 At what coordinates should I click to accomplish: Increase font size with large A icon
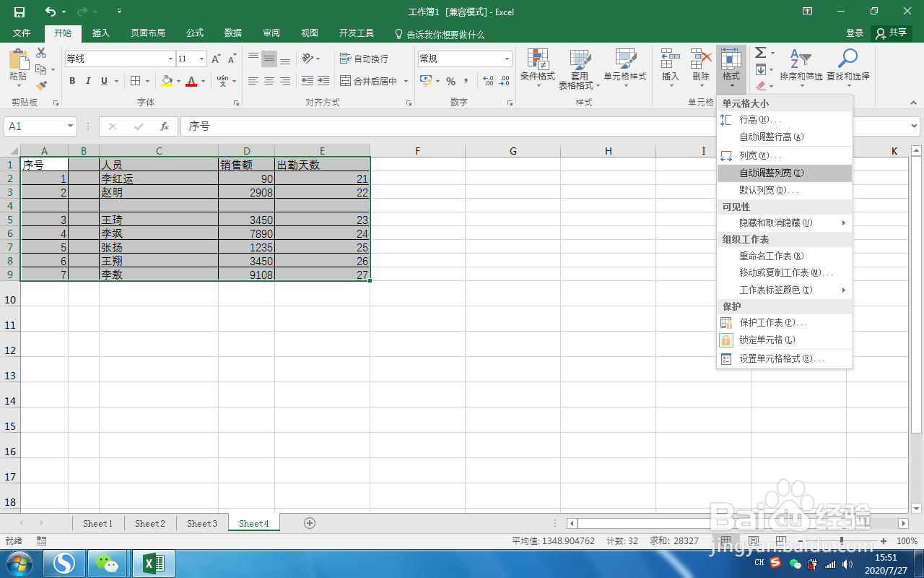[216, 59]
